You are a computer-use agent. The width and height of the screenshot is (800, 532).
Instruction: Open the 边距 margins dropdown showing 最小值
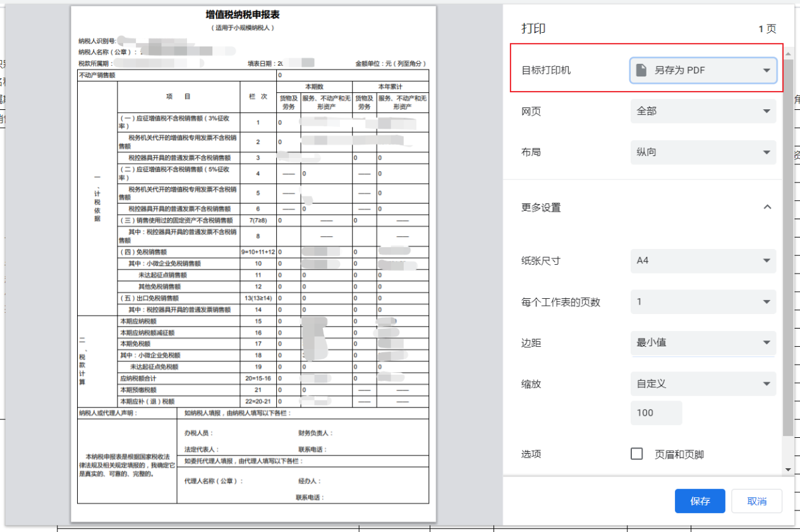pyautogui.click(x=703, y=342)
